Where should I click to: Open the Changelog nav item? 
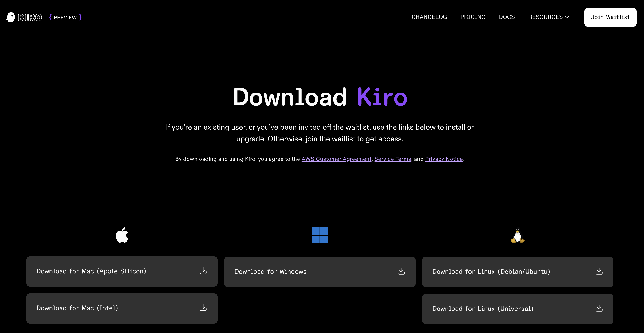click(x=429, y=17)
